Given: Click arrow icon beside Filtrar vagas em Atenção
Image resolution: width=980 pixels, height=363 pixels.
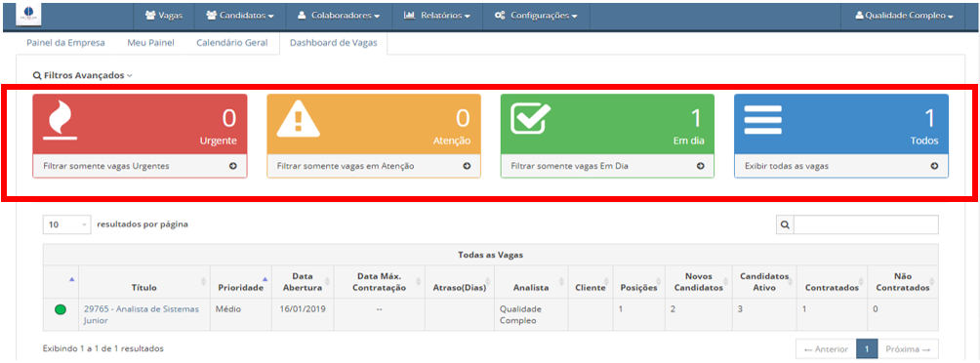Looking at the screenshot, I should [467, 166].
